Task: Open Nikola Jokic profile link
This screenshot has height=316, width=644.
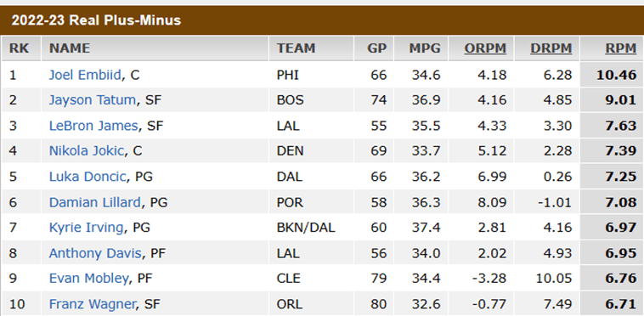Action: (x=87, y=151)
